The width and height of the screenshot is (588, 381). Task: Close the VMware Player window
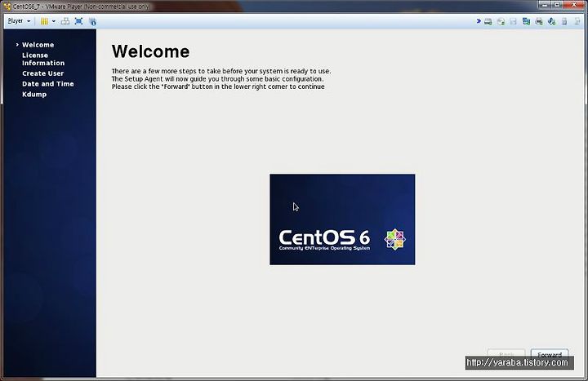(x=574, y=5)
